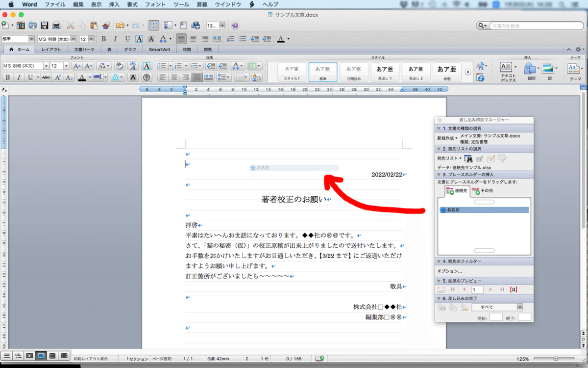Switch to Outline view button in status bar
Screen dimensions: 588x368
18,355
